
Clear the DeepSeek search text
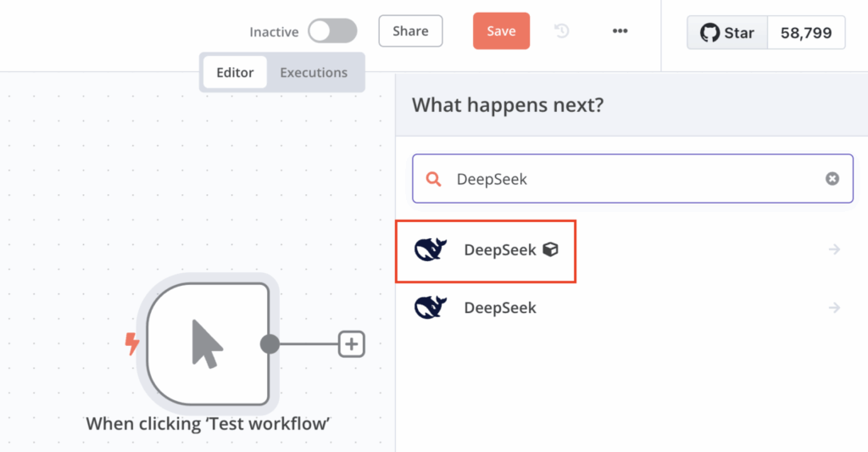[832, 179]
